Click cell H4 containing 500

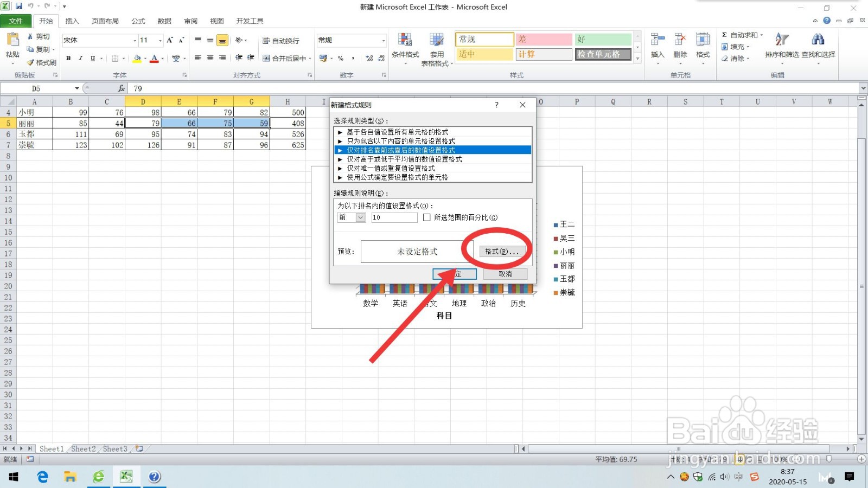point(288,112)
